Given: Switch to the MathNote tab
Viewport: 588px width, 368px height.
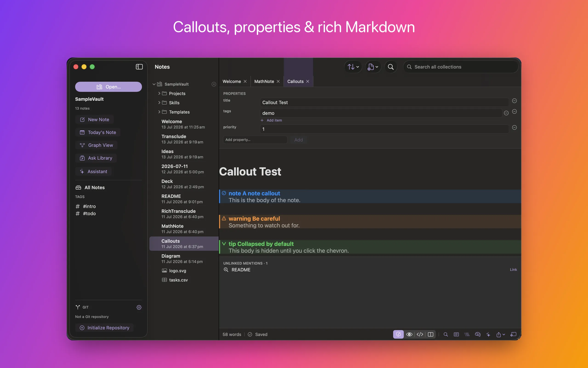Looking at the screenshot, I should (264, 81).
